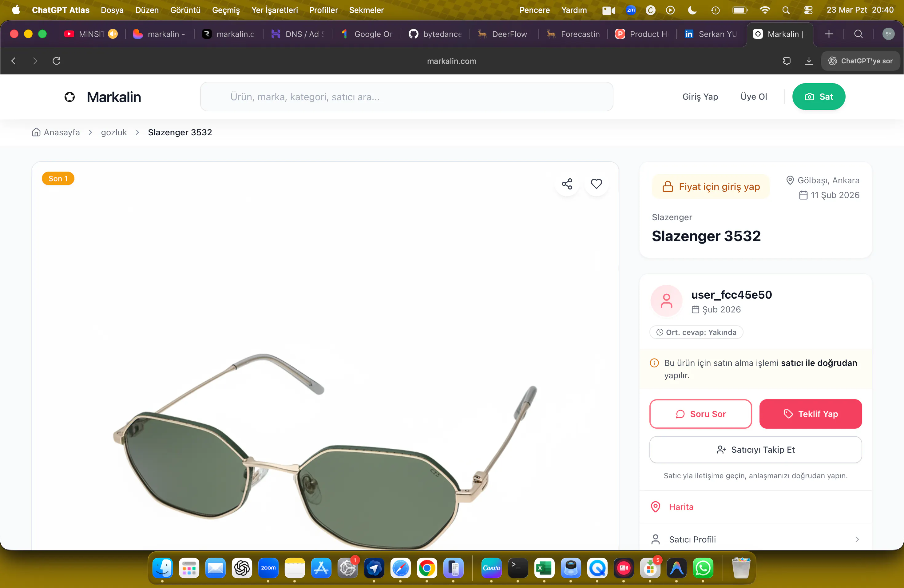Open Launchpad from the dock
Screen dimensions: 904x588
click(189, 568)
